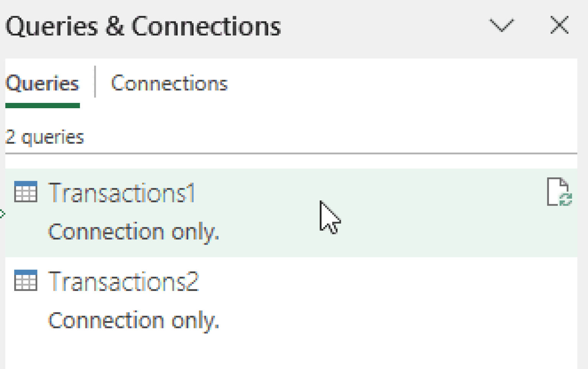Switch to the Connections tab
The width and height of the screenshot is (588, 369).
[169, 83]
